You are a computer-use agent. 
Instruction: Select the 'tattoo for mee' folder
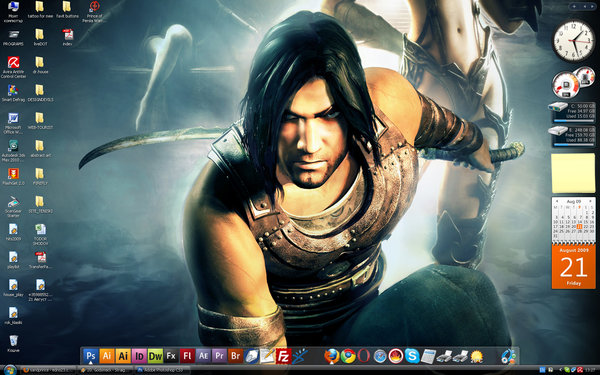coord(40,10)
